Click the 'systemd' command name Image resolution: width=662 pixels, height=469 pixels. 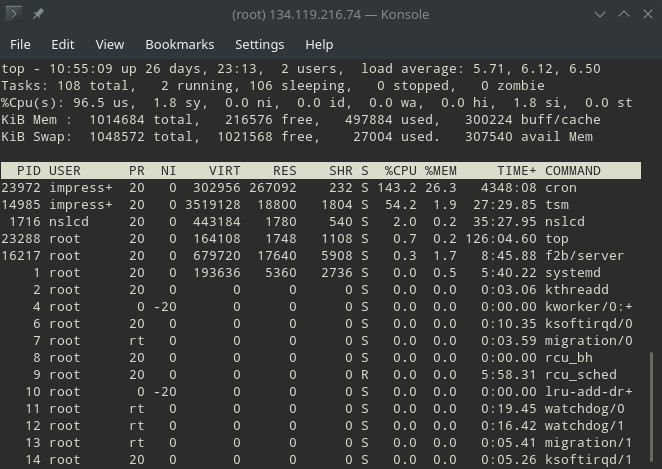tap(572, 273)
